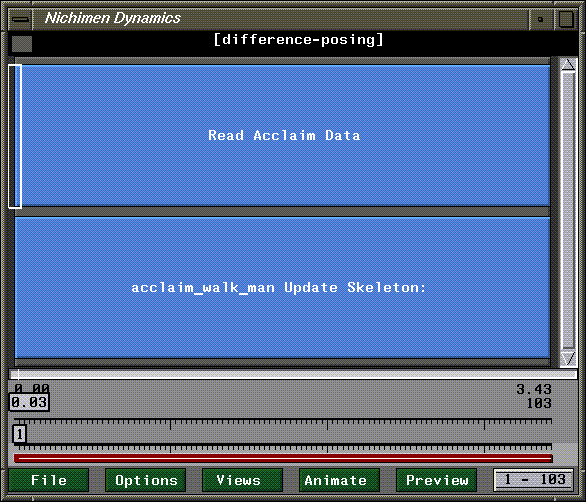This screenshot has height=502, width=586.
Task: Click the frame 1 timeline marker
Action: [19, 434]
